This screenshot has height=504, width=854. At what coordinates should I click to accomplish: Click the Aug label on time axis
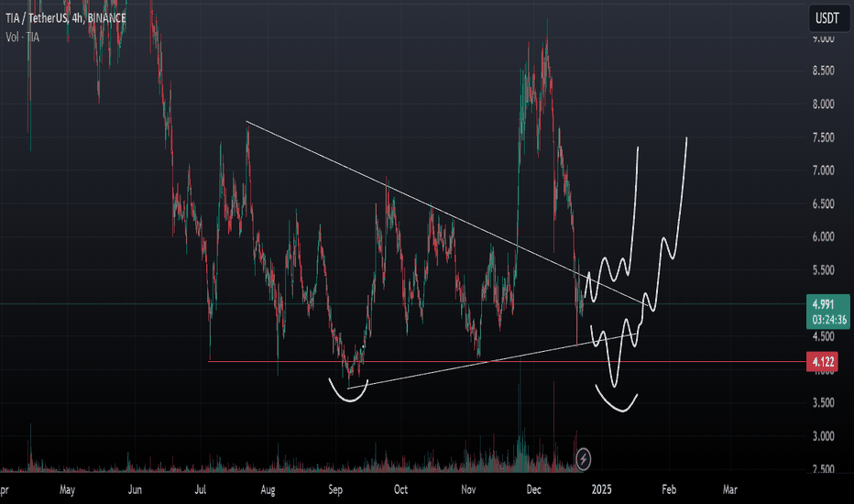268,489
